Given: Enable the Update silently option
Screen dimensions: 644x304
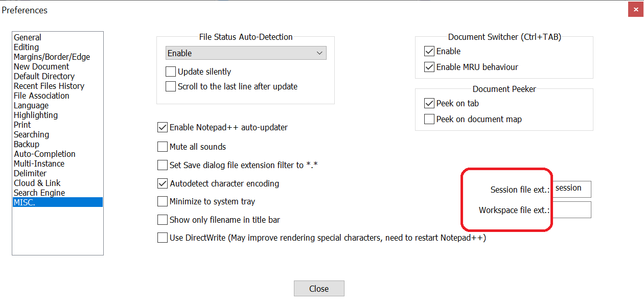Looking at the screenshot, I should pyautogui.click(x=171, y=72).
